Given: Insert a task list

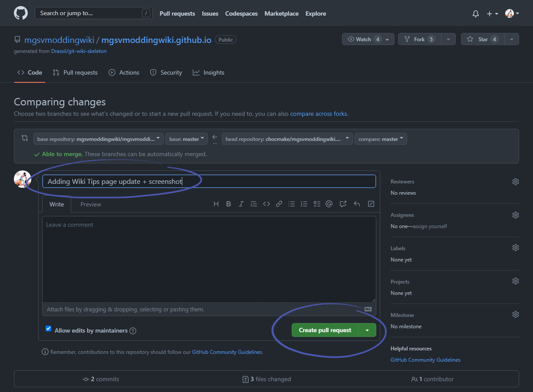Looking at the screenshot, I should point(317,204).
